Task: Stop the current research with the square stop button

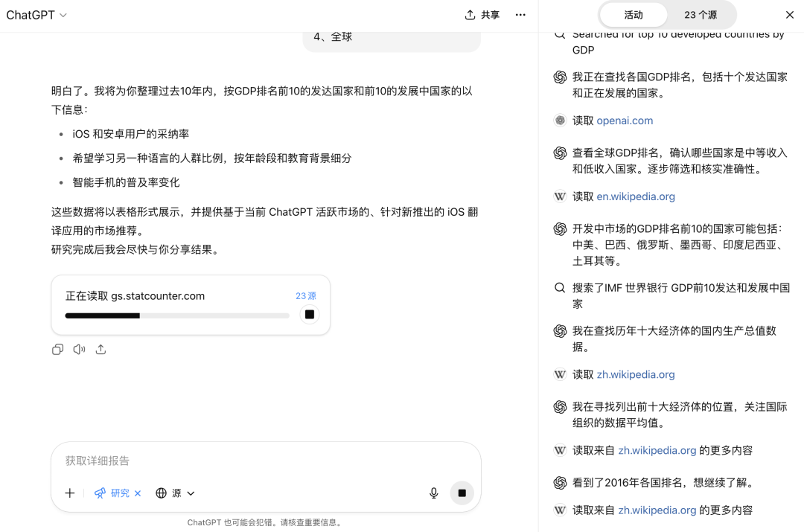Action: [x=462, y=493]
